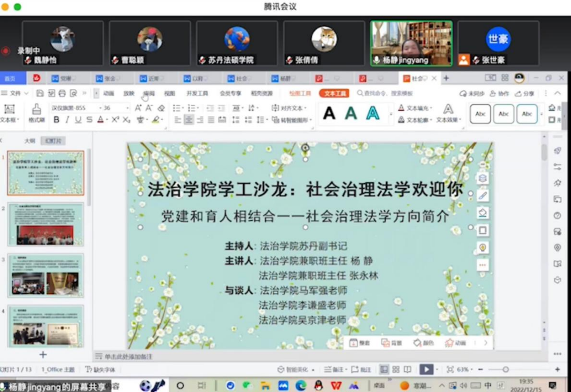571x392 pixels.
Task: Toggle italic text formatting
Action: 67,120
